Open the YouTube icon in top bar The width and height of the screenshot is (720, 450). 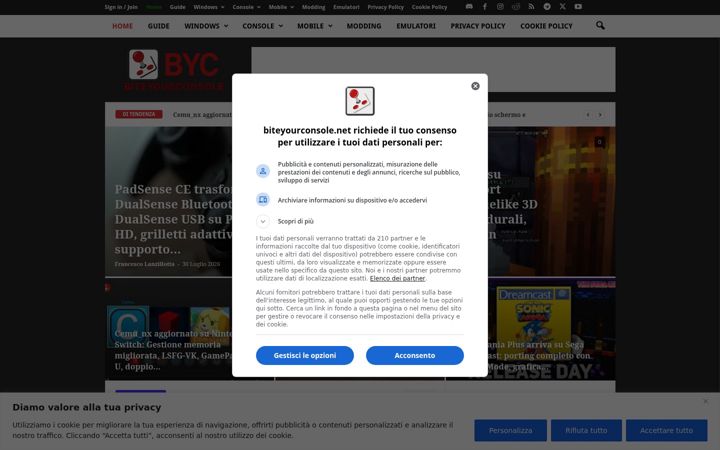coord(578,7)
